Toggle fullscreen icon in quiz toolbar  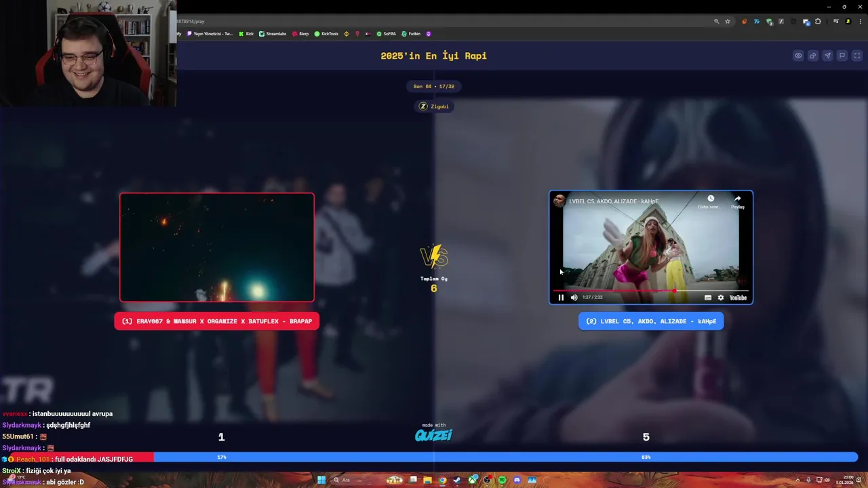click(x=857, y=56)
